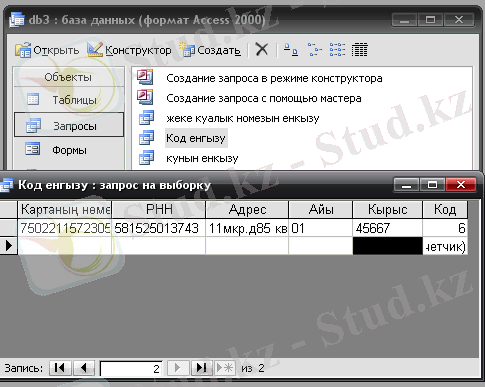485x387 pixels.
Task: Click cell containing 11мкр.д85 кв
Action: tap(247, 228)
